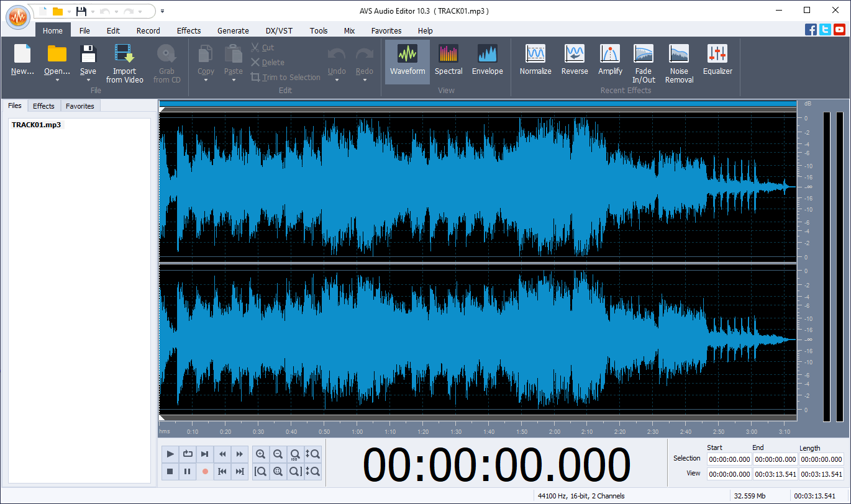Switch to Spectral view
The image size is (851, 504).
pyautogui.click(x=448, y=61)
